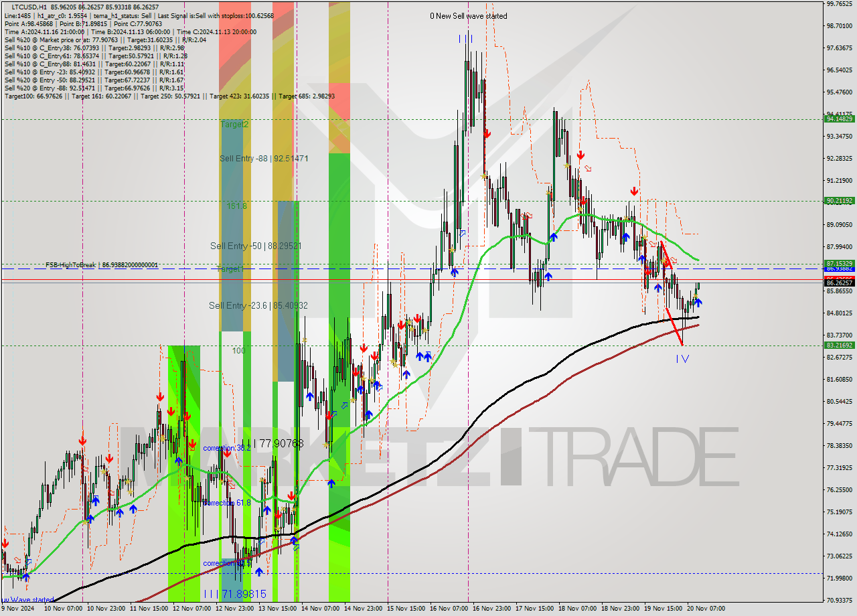The width and height of the screenshot is (857, 616).
Task: Click '10 Nov 07:00' on time axis
Action: [x=63, y=609]
